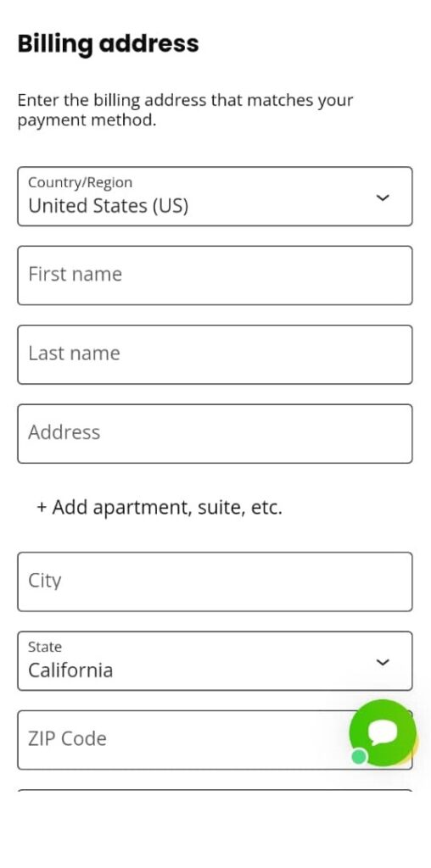This screenshot has width=431, height=868.
Task: Open the State dropdown
Action: pos(215,661)
